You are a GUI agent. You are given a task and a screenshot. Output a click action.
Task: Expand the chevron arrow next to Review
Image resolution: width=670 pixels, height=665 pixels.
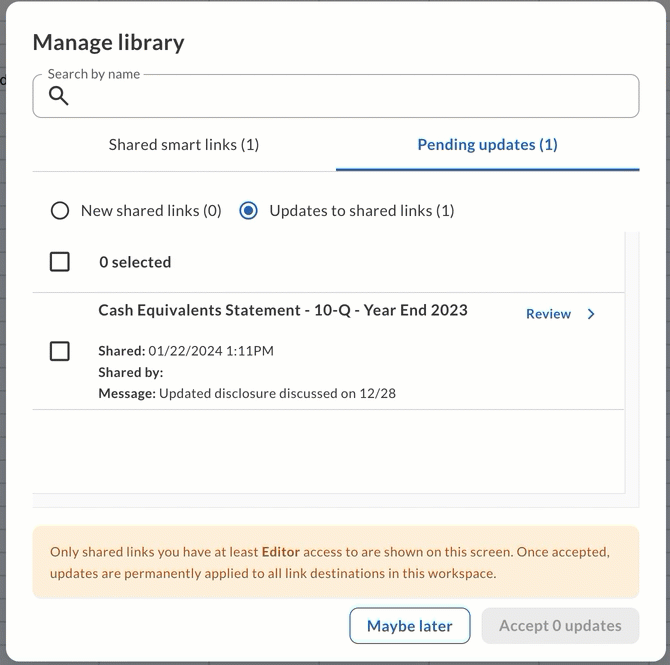point(591,314)
